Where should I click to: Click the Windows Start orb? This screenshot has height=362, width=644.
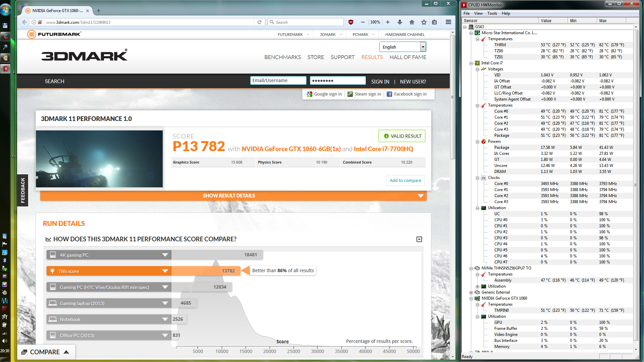coord(5,10)
